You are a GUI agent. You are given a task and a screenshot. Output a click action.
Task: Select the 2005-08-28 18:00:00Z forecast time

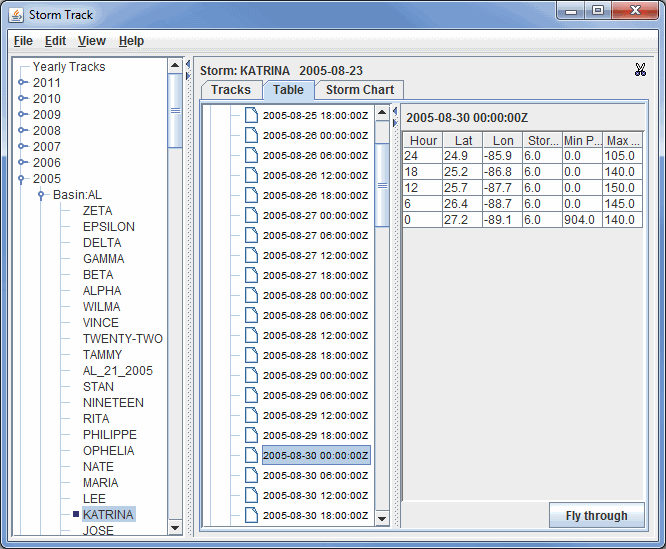click(315, 355)
